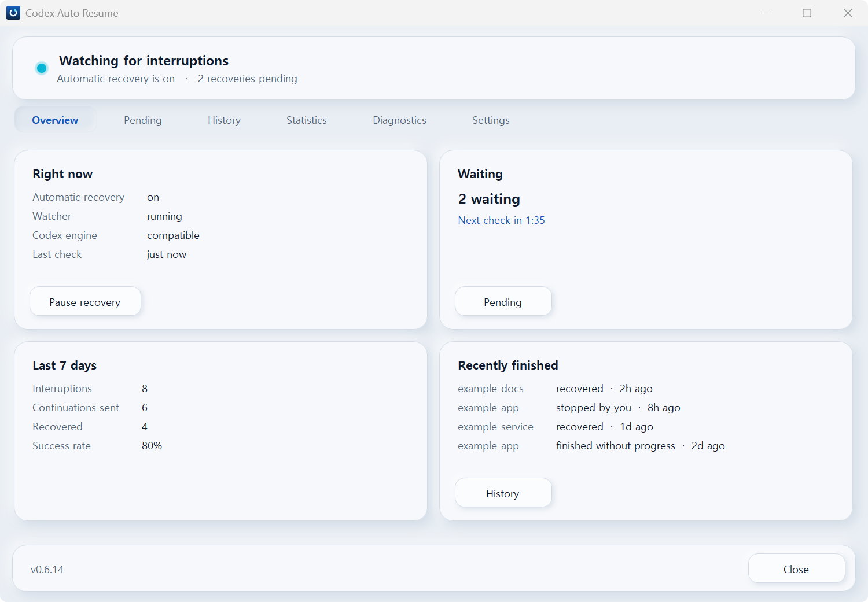Open the Settings tab
This screenshot has width=868, height=602.
(491, 120)
